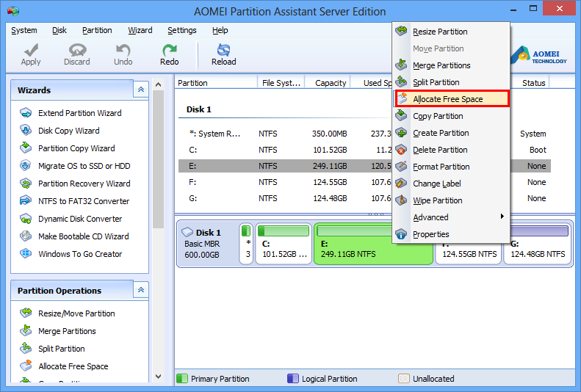Click the sidebar scrollbar thumb
This screenshot has height=392, width=581.
[x=158, y=159]
